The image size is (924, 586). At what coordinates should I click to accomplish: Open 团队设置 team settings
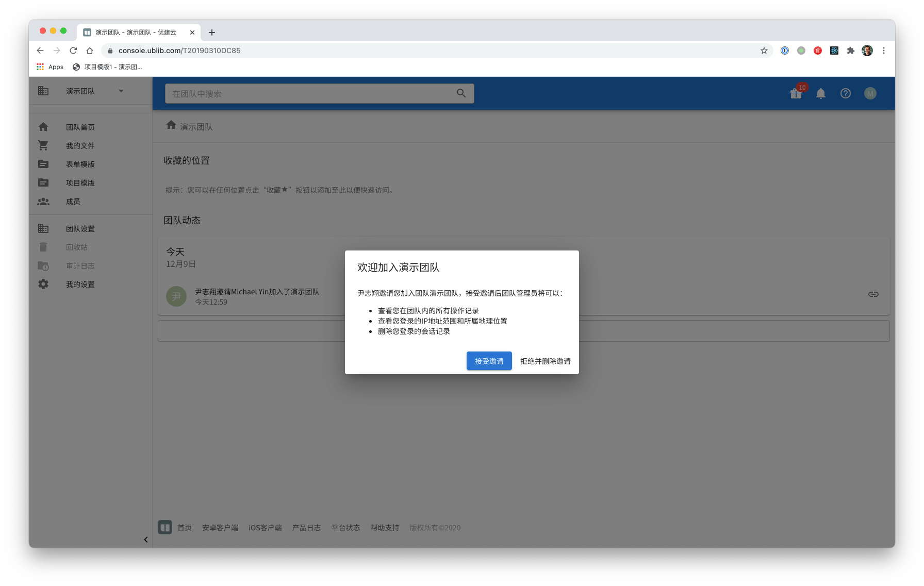80,229
